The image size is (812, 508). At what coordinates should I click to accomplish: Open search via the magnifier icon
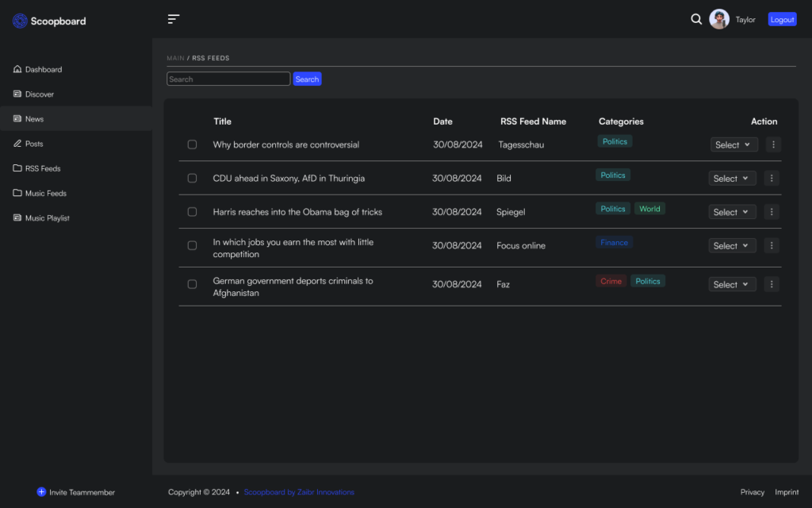[696, 19]
